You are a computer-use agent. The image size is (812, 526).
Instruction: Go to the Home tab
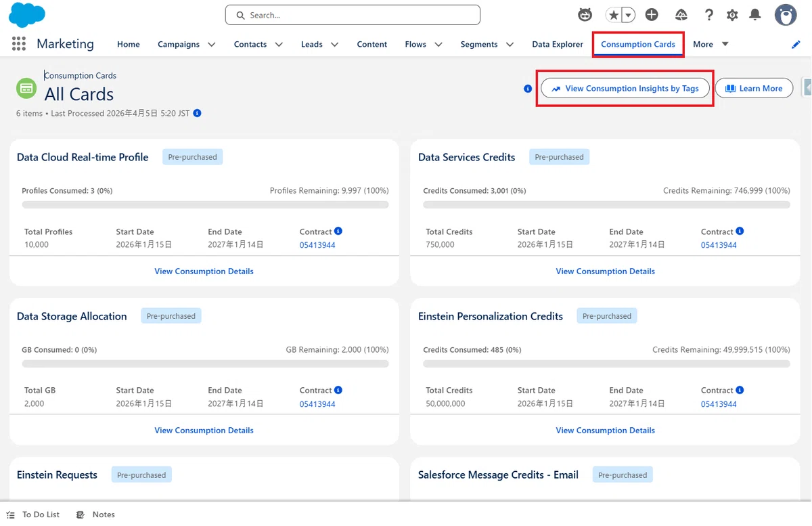pyautogui.click(x=129, y=45)
